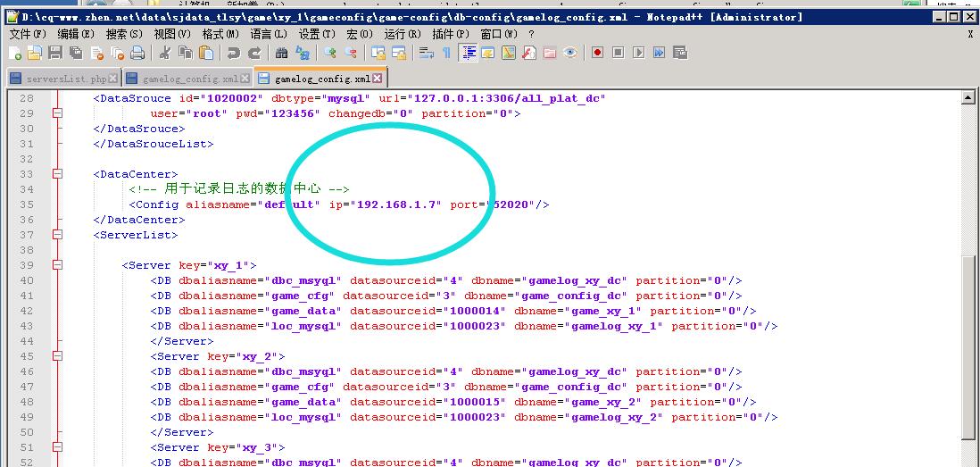Close the active gamelog_config.xml tab
This screenshot has height=467, width=980.
[377, 79]
